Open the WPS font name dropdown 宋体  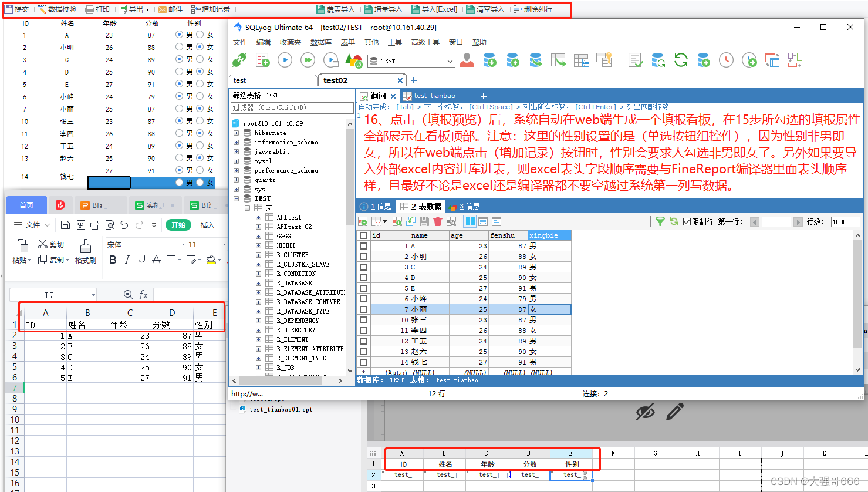pos(183,244)
